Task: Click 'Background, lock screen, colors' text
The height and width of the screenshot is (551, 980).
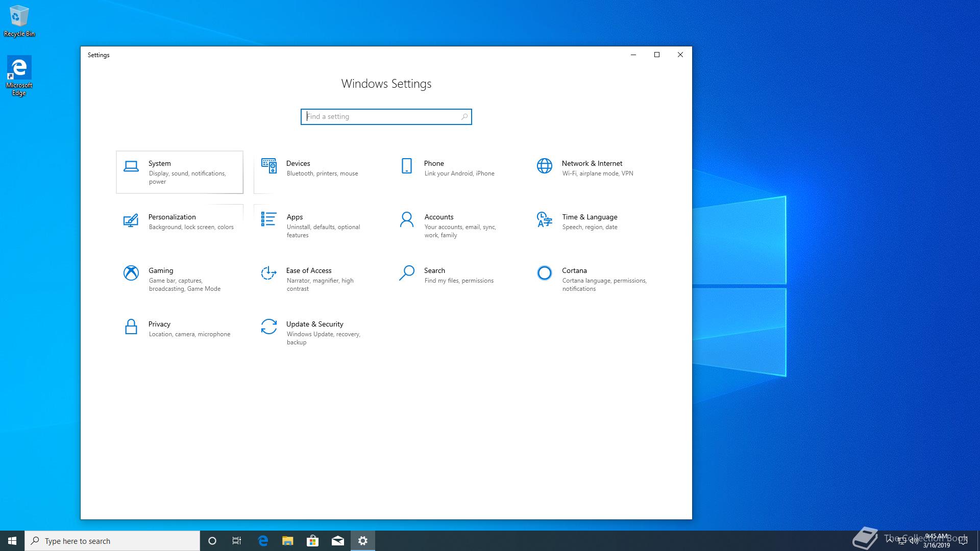Action: pyautogui.click(x=191, y=227)
